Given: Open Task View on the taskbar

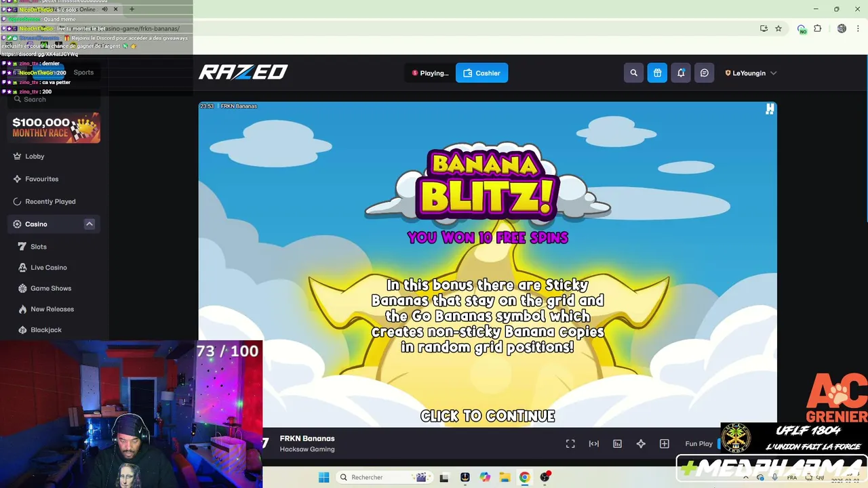Looking at the screenshot, I should (x=444, y=477).
